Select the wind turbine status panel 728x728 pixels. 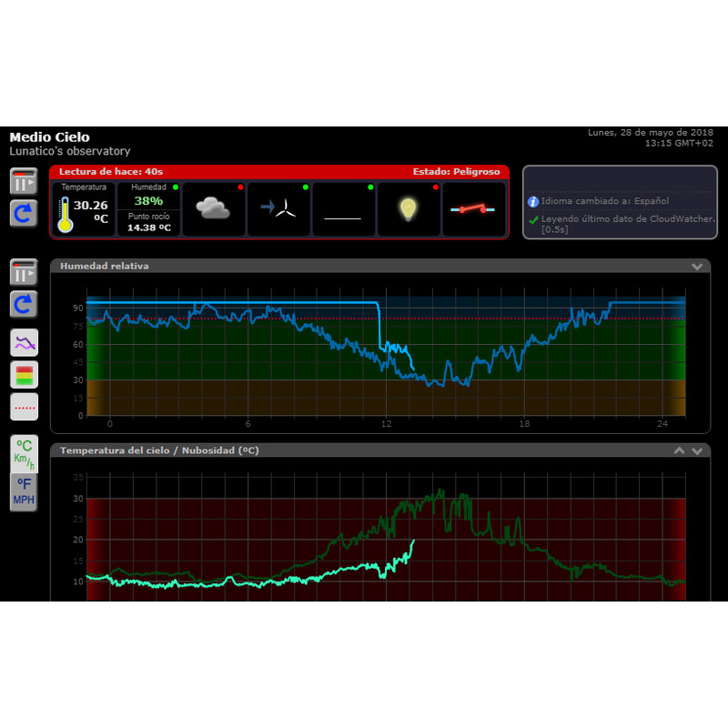click(278, 208)
